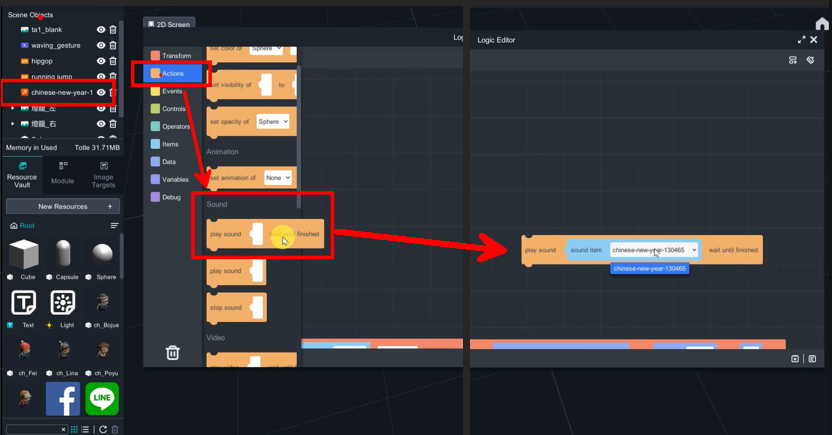This screenshot has height=435, width=832.
Task: Select the Actions block category
Action: pyautogui.click(x=172, y=73)
